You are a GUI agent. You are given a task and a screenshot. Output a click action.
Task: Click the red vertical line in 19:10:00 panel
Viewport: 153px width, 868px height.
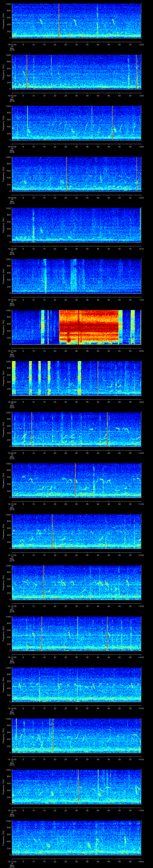(x=75, y=480)
